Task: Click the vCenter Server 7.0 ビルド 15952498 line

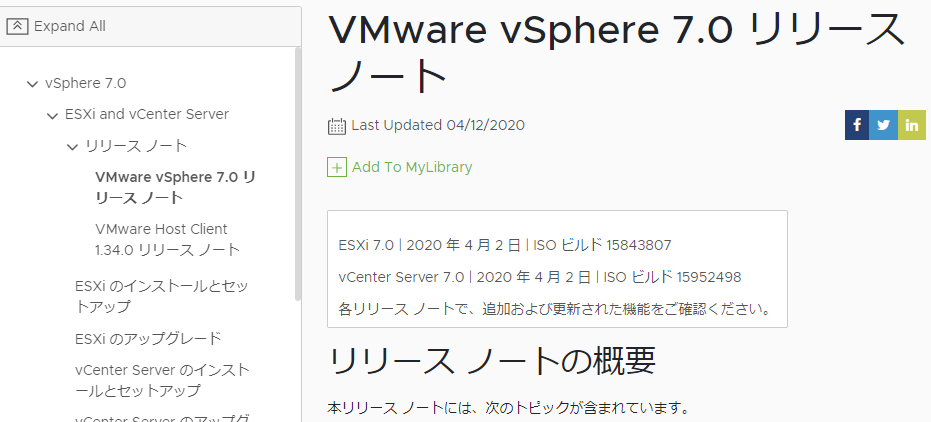Action: point(540,277)
